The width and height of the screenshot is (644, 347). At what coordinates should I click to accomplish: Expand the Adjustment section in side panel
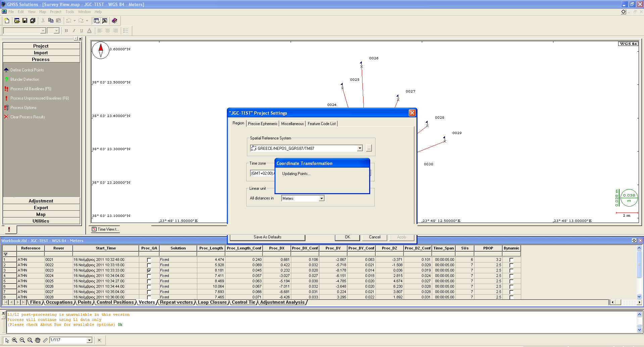click(41, 201)
